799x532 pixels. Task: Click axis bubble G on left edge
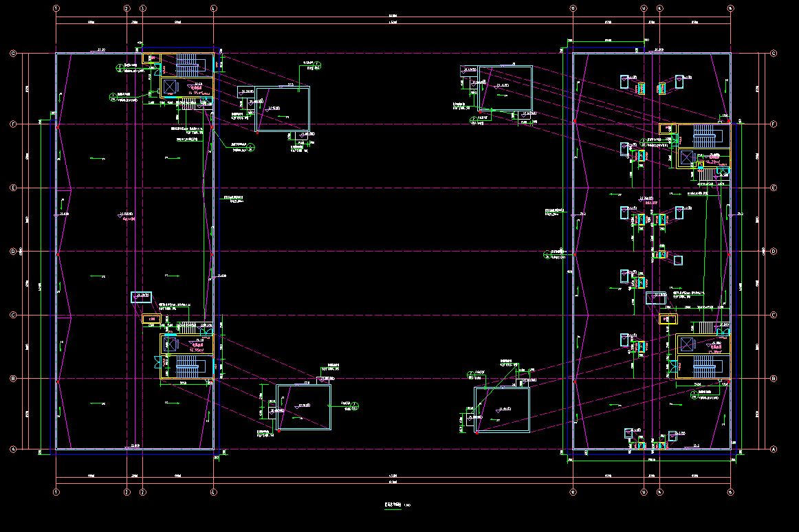(12, 54)
